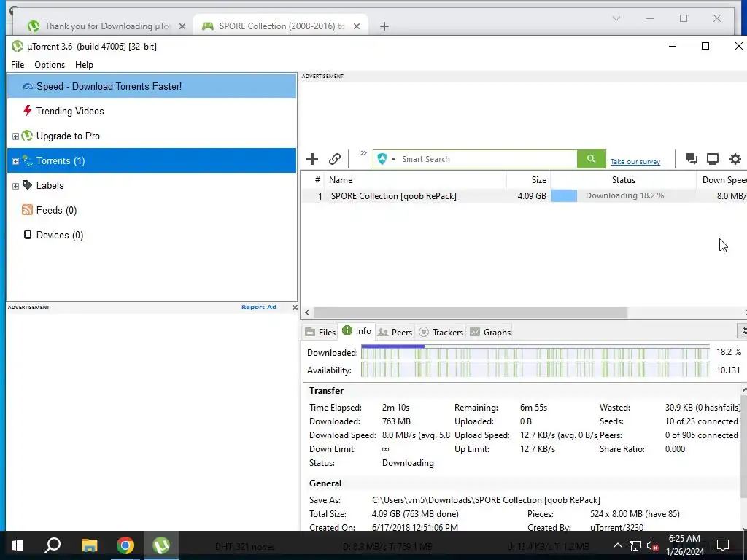Show hidden system tray icons

coord(617,545)
